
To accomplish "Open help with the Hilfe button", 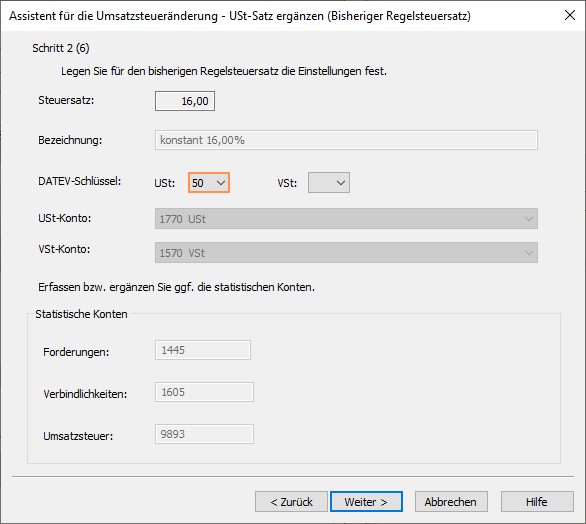I will [x=537, y=502].
